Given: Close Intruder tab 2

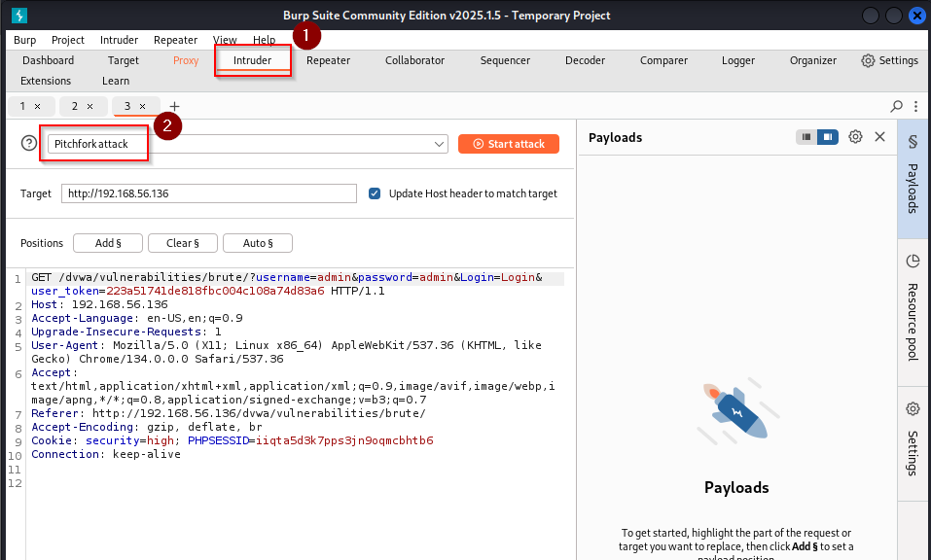Looking at the screenshot, I should coord(90,106).
